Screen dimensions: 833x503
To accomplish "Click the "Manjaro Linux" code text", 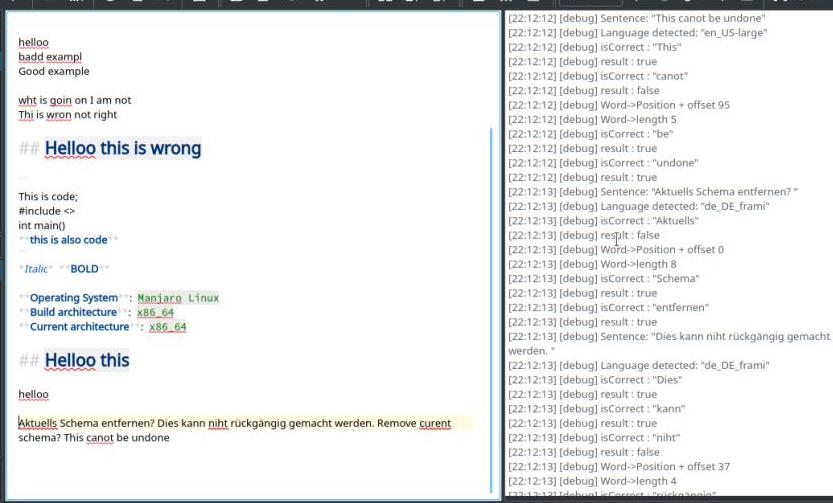I will point(178,298).
